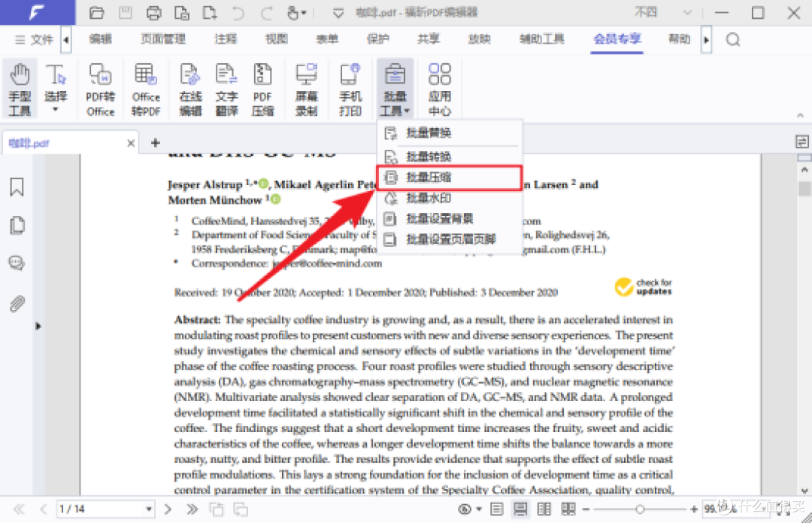Launch text translation (文字翻译)
This screenshot has width=812, height=523.
(226, 89)
